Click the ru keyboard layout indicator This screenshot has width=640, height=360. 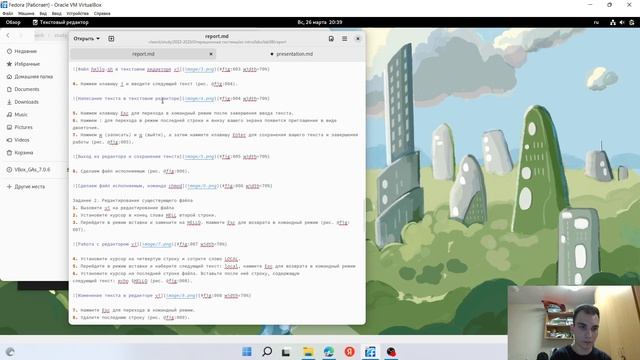[596, 22]
